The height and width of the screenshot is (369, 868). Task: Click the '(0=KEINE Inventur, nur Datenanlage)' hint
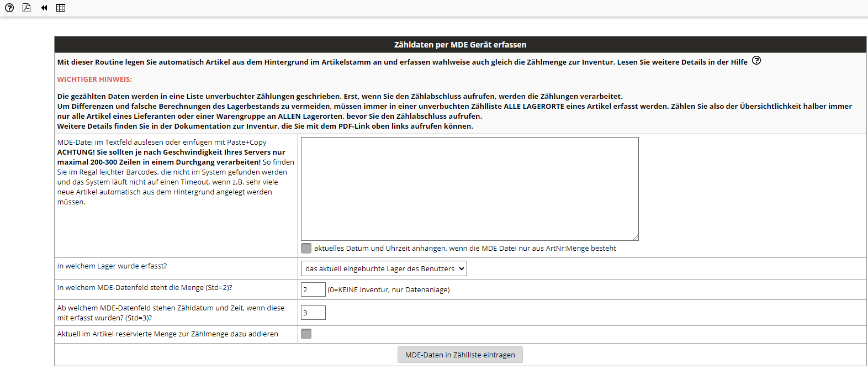(388, 290)
